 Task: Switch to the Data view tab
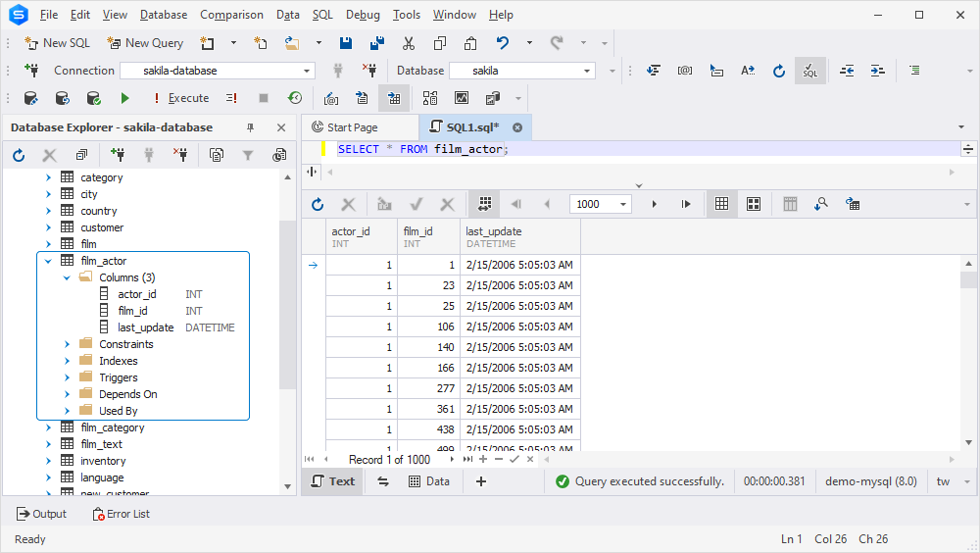[429, 481]
